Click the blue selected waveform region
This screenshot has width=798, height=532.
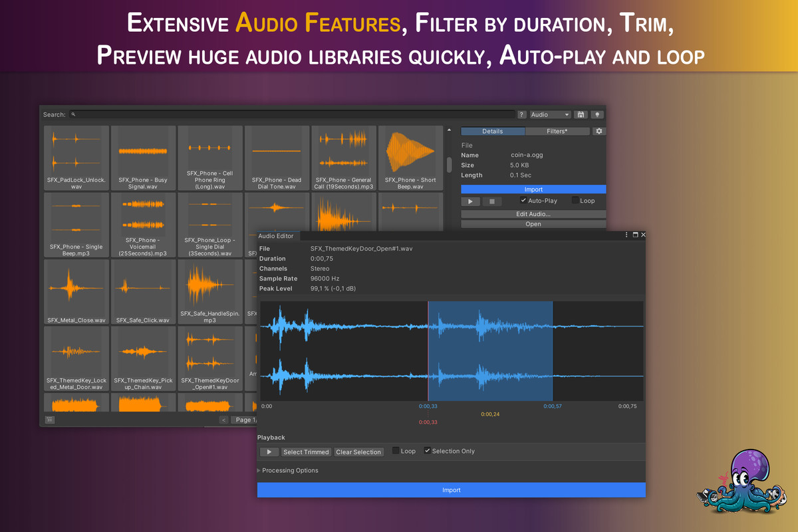click(x=490, y=350)
